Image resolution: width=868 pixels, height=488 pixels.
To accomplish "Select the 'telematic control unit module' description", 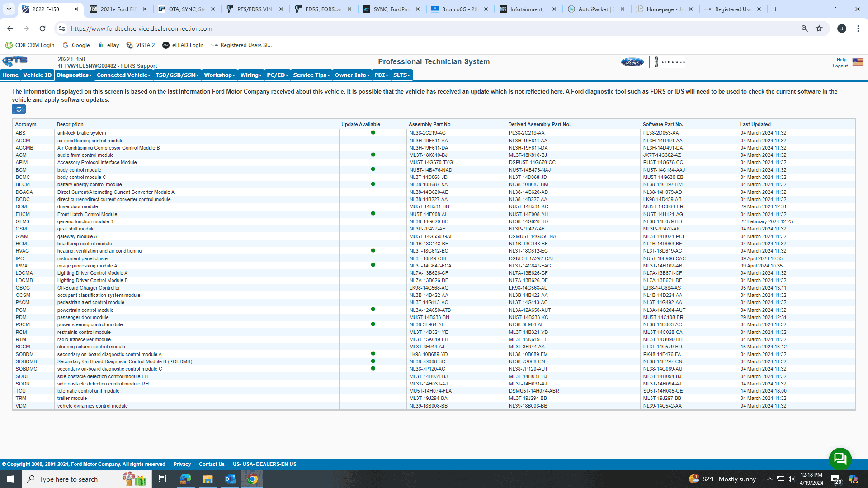I will [x=88, y=391].
